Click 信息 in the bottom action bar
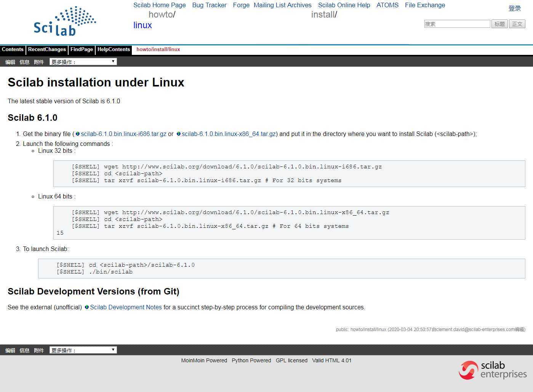 [24, 350]
